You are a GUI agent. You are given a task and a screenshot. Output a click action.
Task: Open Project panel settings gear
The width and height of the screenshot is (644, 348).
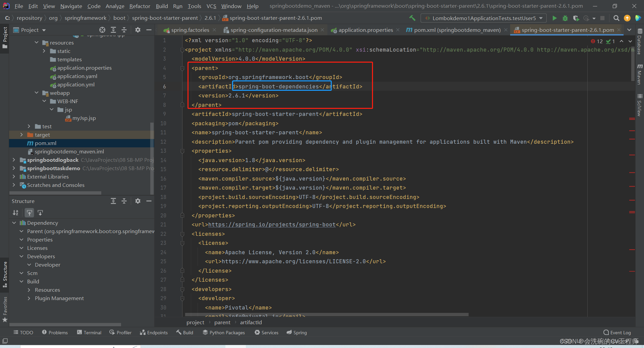pos(138,30)
